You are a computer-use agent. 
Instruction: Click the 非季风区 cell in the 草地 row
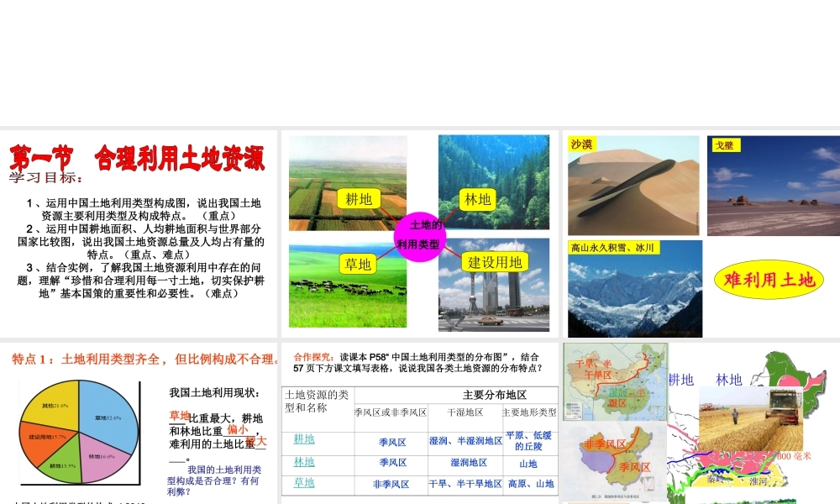pyautogui.click(x=391, y=484)
